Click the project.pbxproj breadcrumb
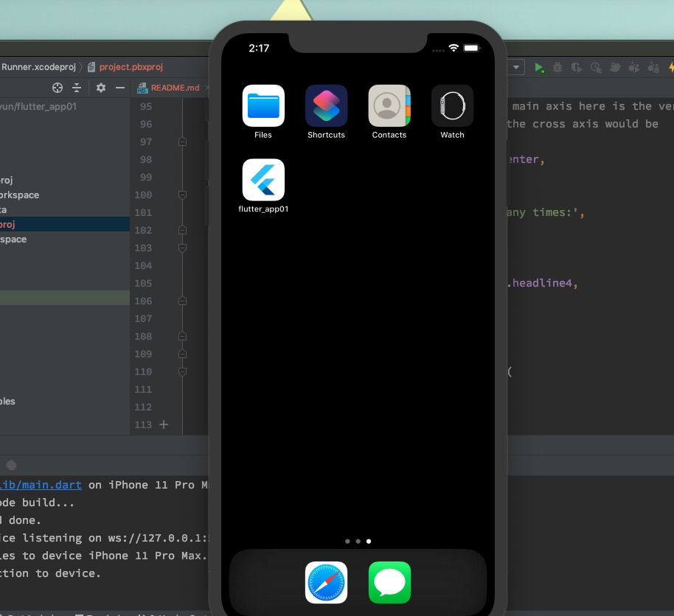This screenshot has height=616, width=674. (x=131, y=67)
